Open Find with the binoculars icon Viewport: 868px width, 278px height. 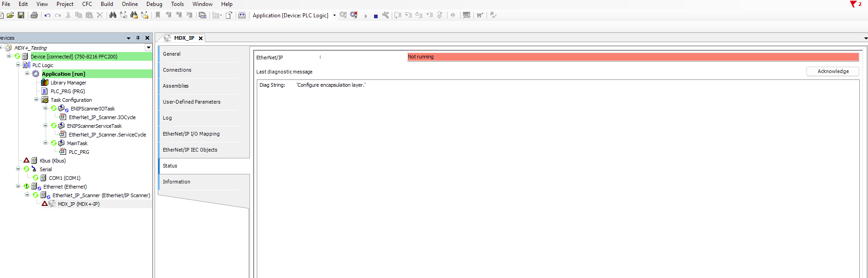click(x=113, y=15)
